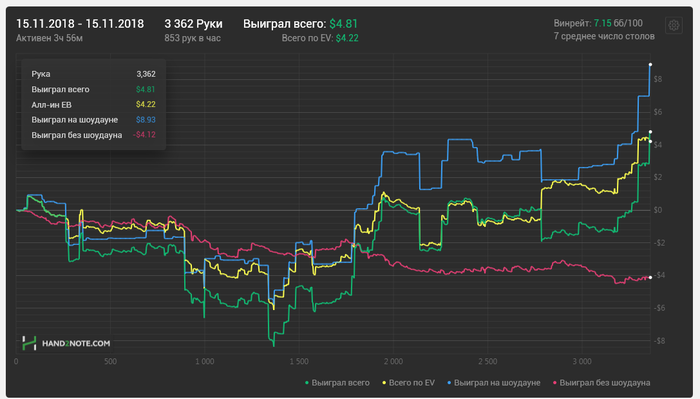
Task: Toggle the 'Выиграл без шоудауна' legend series
Action: point(601,382)
